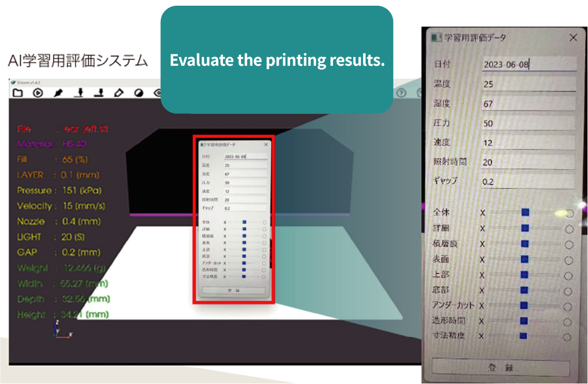
Task: Click the 表面 slider in the enlarged dialog
Action: (x=524, y=259)
